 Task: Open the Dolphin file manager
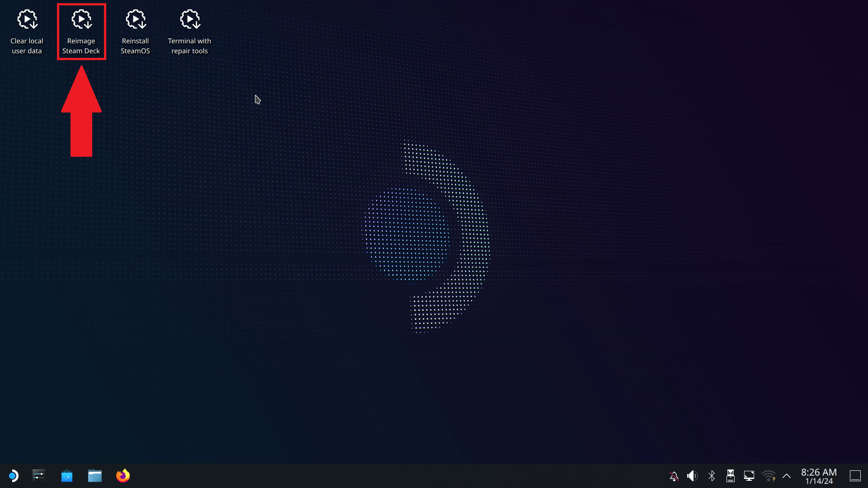coord(95,476)
